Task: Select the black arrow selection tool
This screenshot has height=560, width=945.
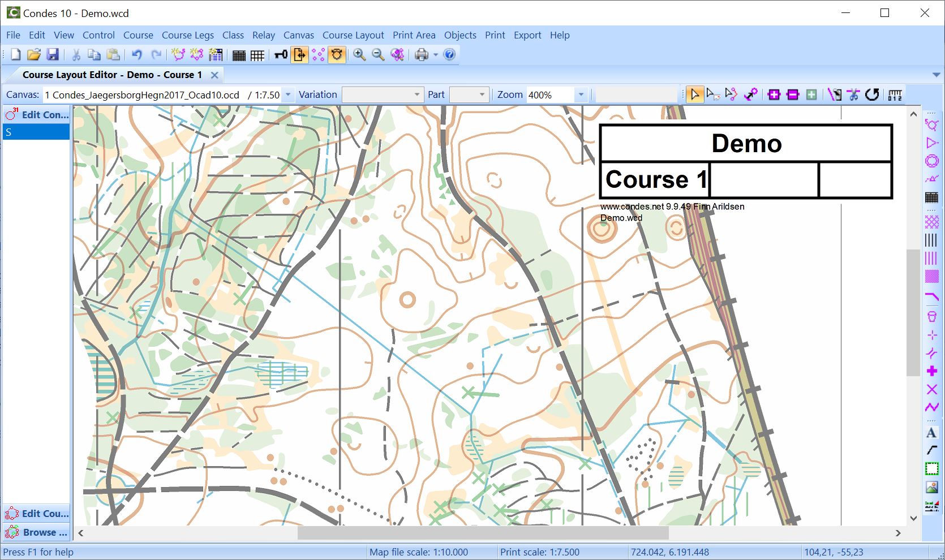Action: tap(695, 94)
